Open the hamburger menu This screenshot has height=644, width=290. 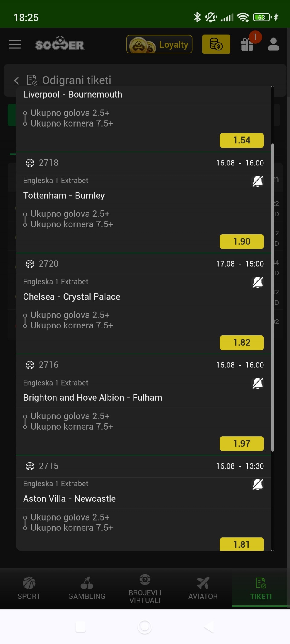15,45
